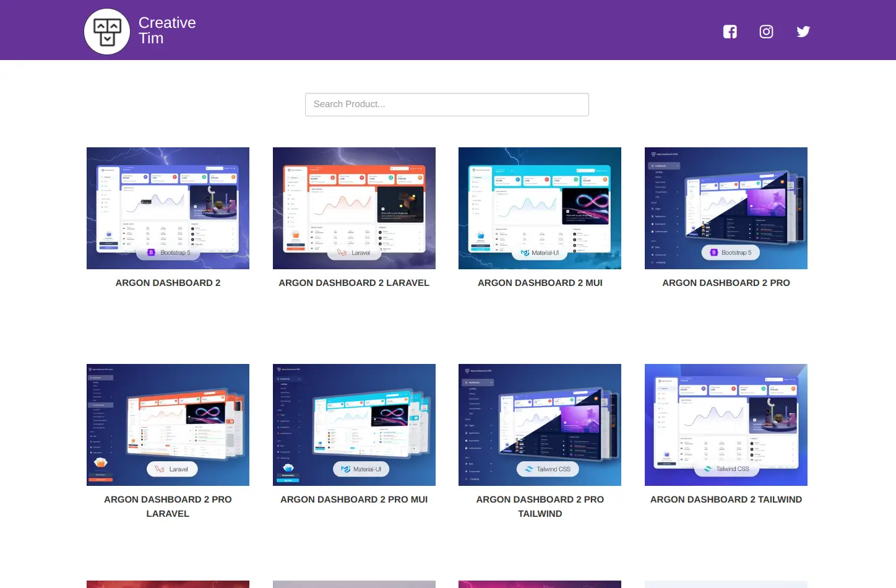Focus the Search Product input field
The width and height of the screenshot is (896, 588).
(447, 105)
